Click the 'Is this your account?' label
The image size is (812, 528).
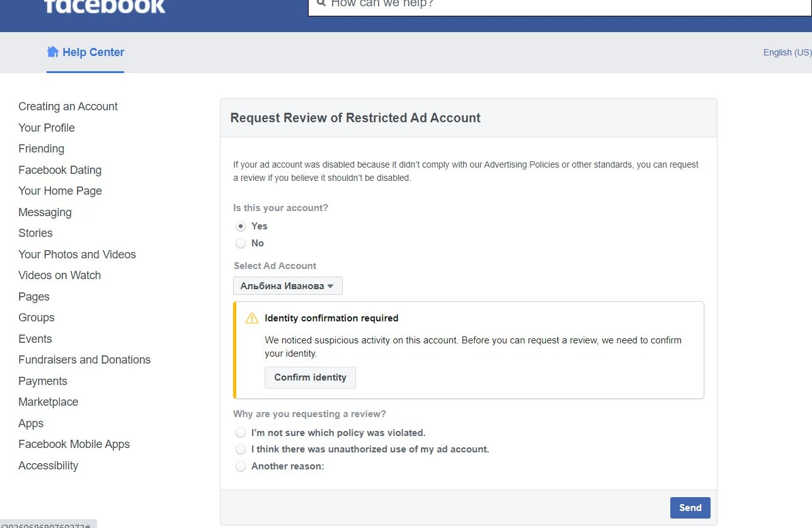click(x=280, y=208)
